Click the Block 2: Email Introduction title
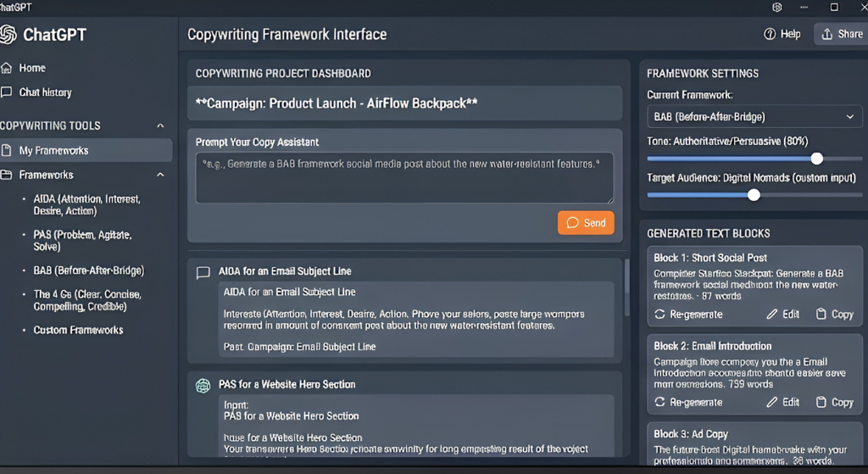The image size is (868, 474). [x=712, y=346]
